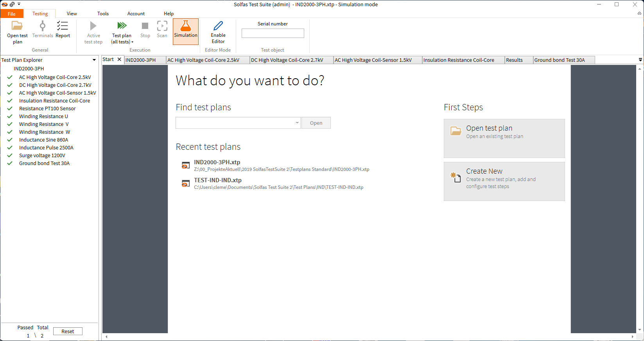Select AC High Voltage Coil-Core 2.5kV step

[55, 77]
